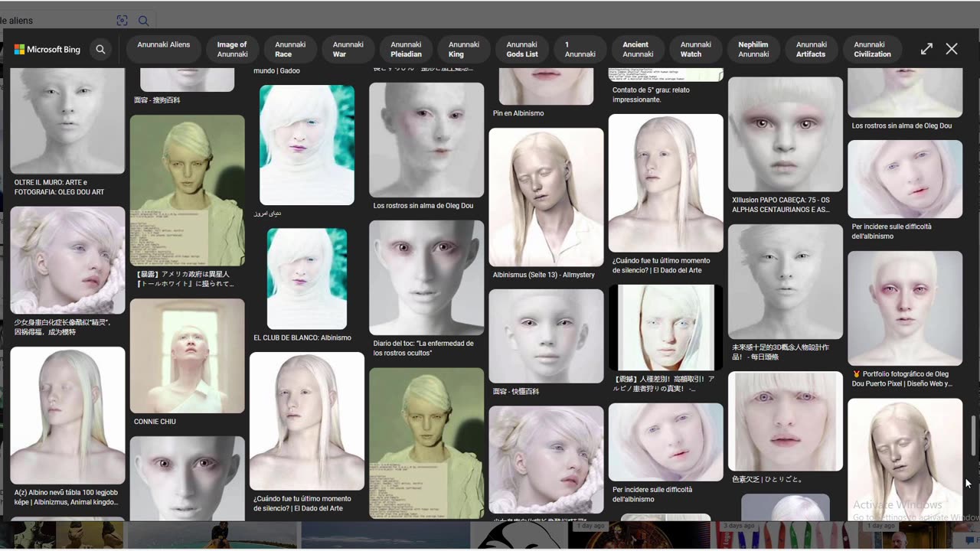Open thumbnail above A(z) Albino nevű tábla caption
Image resolution: width=980 pixels, height=551 pixels.
click(x=67, y=416)
